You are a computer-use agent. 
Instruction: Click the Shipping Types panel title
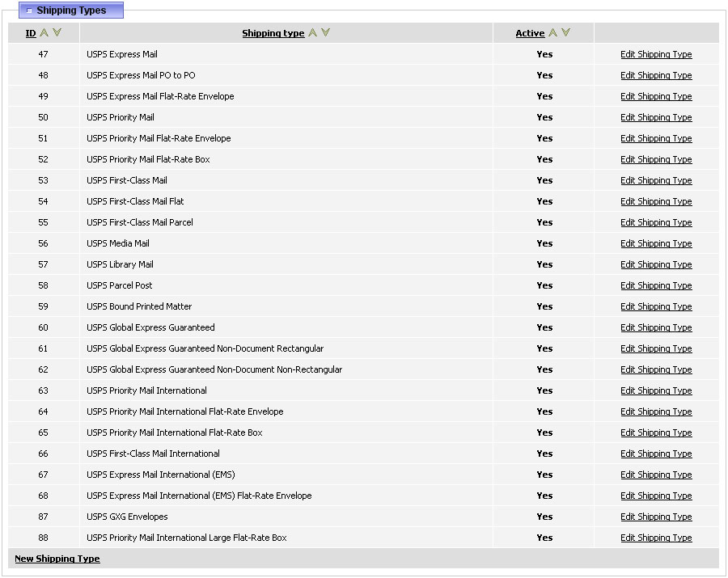point(71,11)
